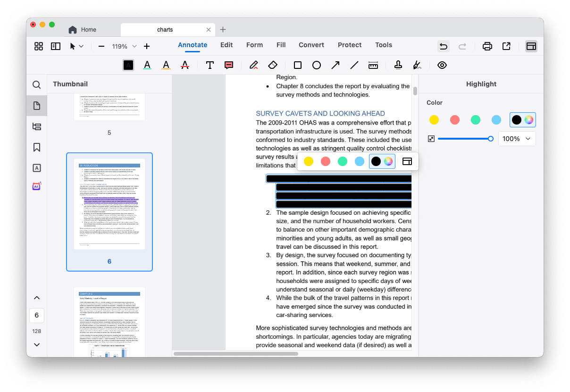Toggle the right properties panel
Viewport: 570px width, 392px height.
tap(531, 46)
